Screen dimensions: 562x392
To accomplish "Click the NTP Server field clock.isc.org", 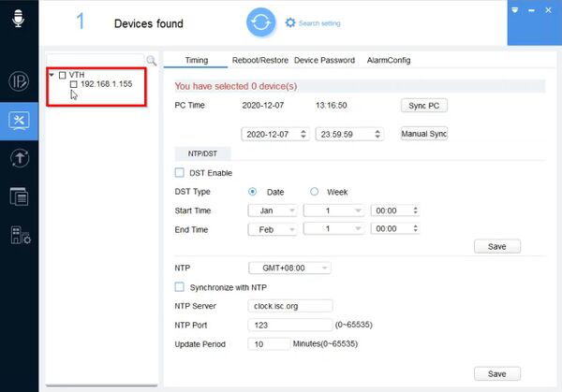I will pyautogui.click(x=290, y=306).
